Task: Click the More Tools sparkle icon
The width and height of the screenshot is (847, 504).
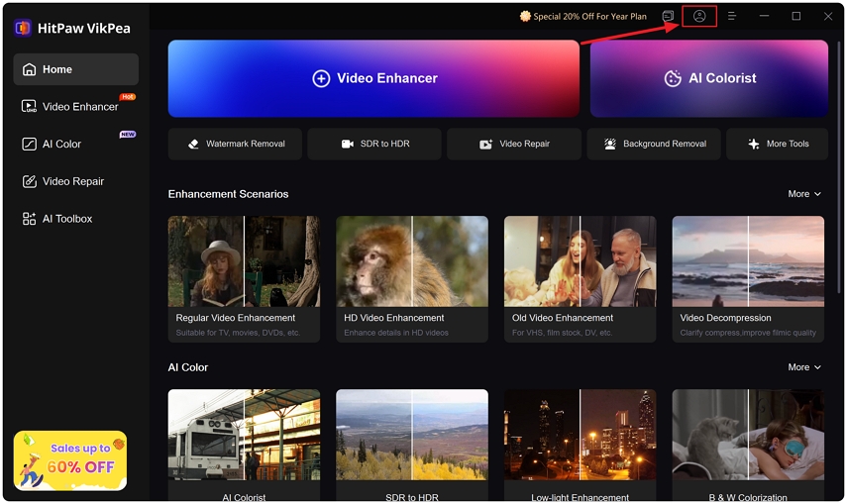Action: click(754, 144)
